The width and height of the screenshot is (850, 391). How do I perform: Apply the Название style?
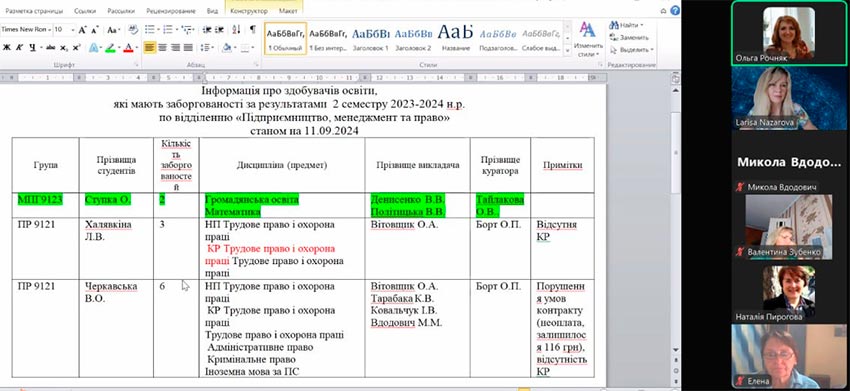[x=455, y=39]
